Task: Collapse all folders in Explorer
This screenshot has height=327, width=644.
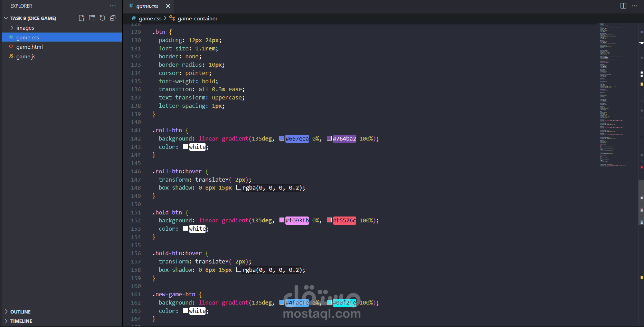Action: click(113, 18)
